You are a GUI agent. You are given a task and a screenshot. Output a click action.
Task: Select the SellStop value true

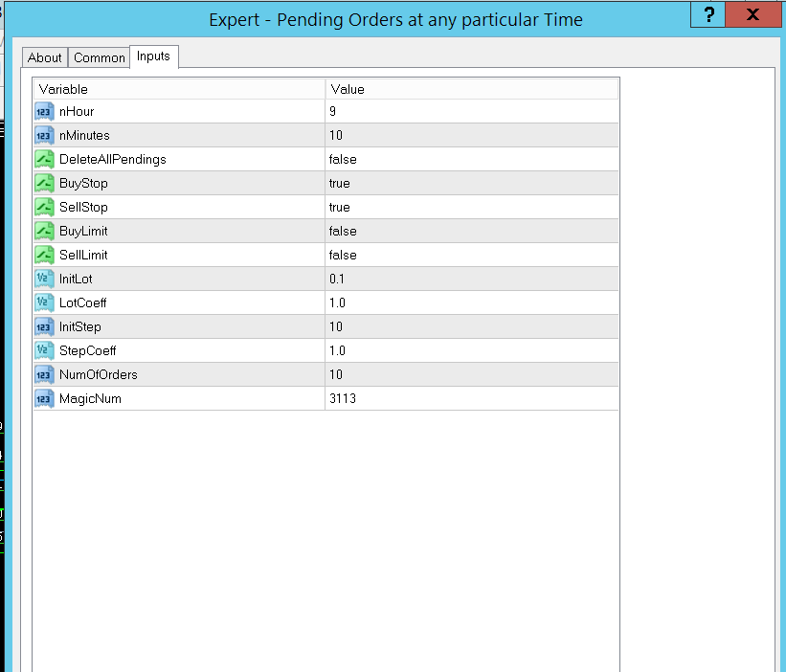click(339, 207)
